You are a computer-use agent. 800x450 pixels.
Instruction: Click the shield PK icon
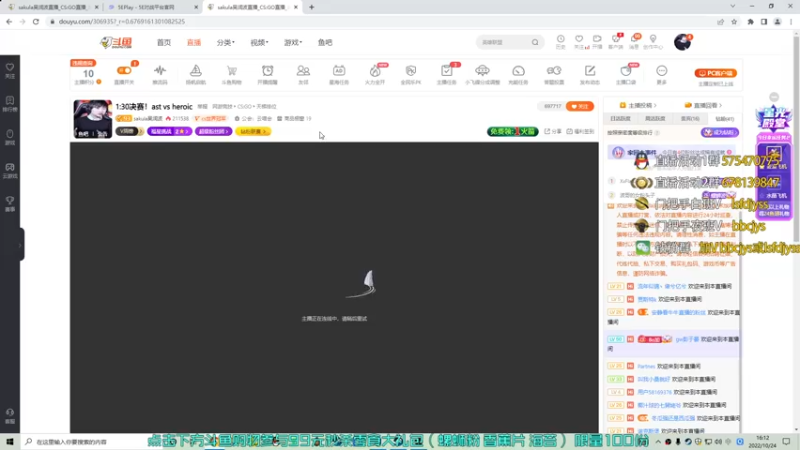pyautogui.click(x=411, y=71)
